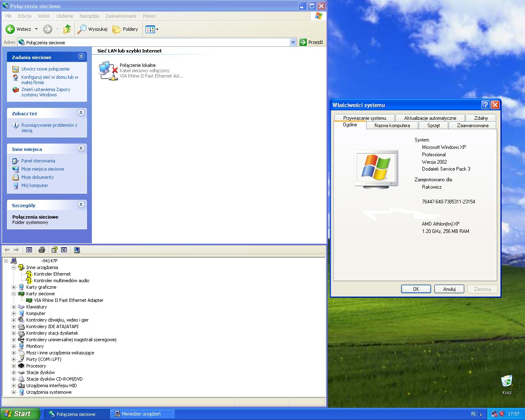Click the views icon in Explorer toolbar
Screen dimensions: 525x420
coord(150,29)
